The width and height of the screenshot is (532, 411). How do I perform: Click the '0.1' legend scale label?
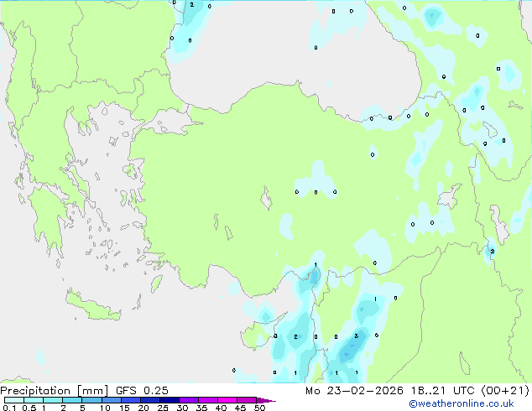tap(9, 408)
